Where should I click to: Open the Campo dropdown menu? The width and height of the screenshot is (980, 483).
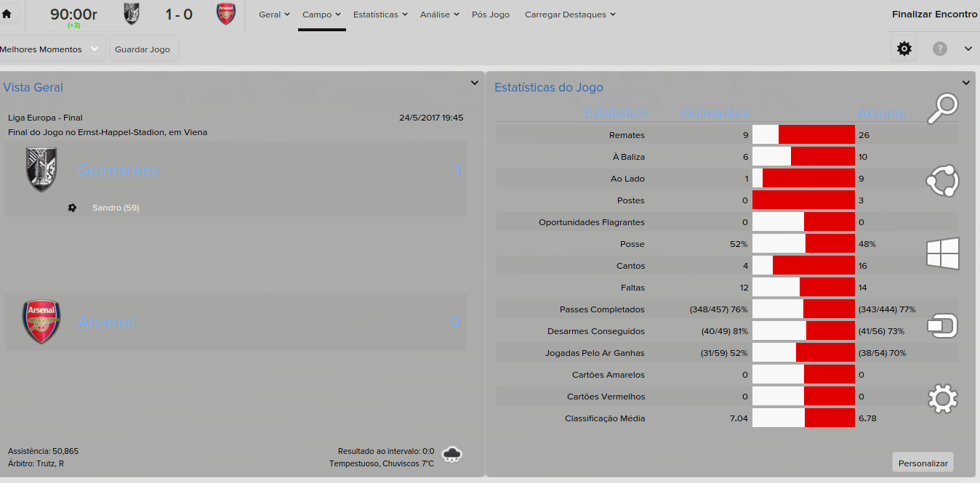pos(322,15)
